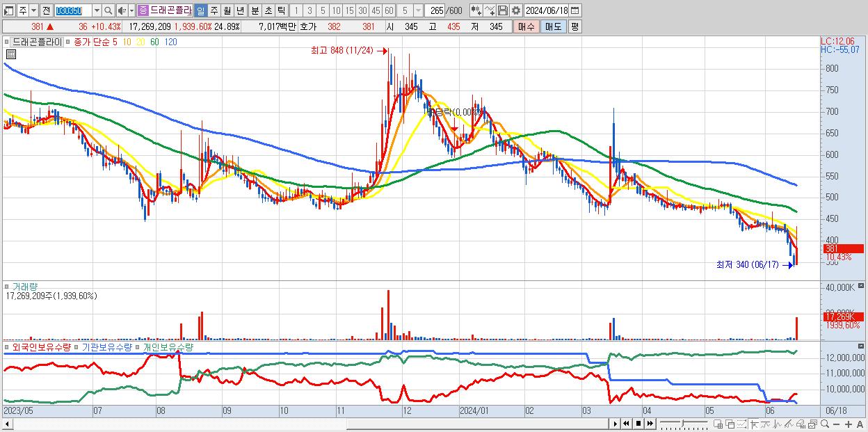This screenshot has height=432, width=868.
Task: Click the zoom magnifier icon at bottom
Action: [x=825, y=424]
